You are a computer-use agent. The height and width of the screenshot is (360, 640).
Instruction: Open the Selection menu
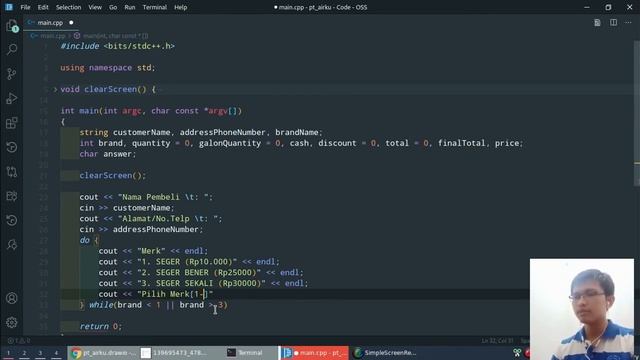click(68, 7)
